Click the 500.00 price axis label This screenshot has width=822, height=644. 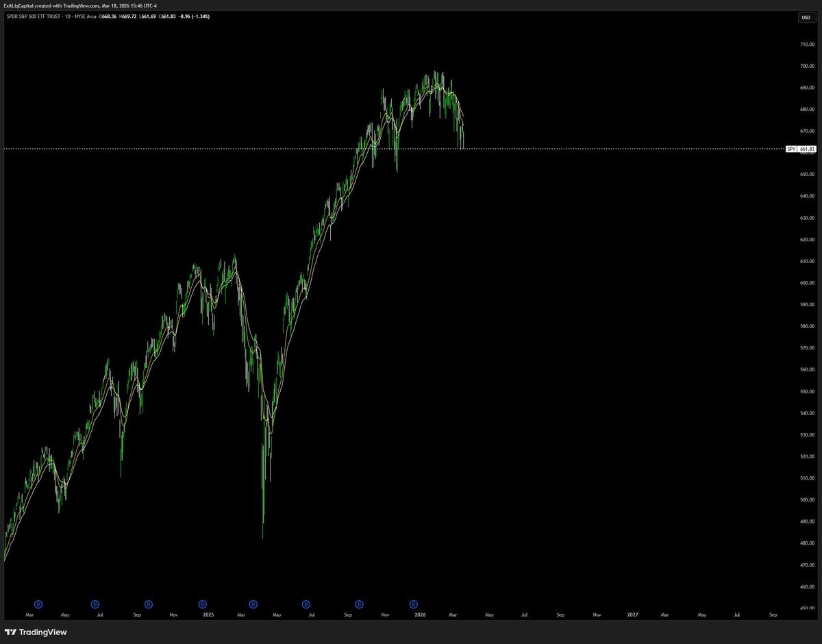coord(806,500)
